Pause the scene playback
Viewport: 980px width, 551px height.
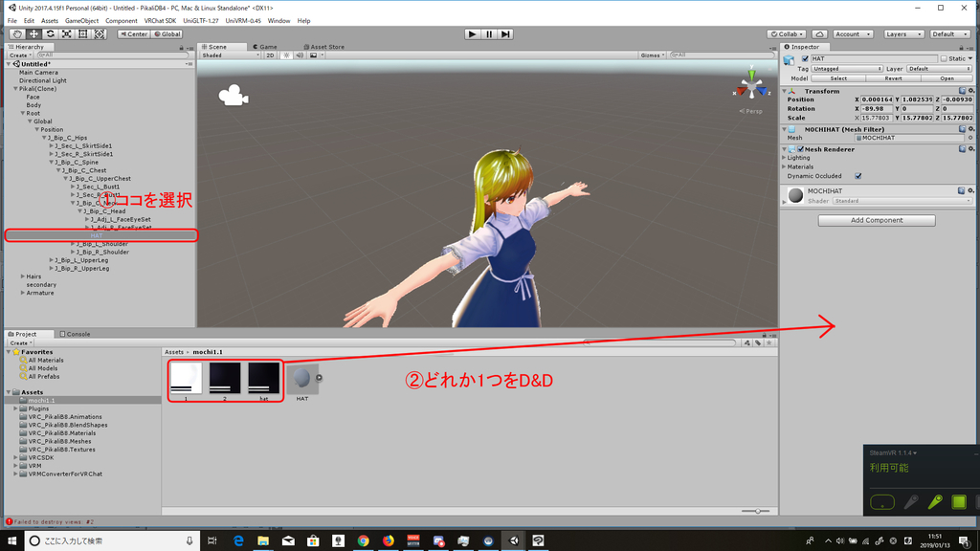[x=489, y=34]
